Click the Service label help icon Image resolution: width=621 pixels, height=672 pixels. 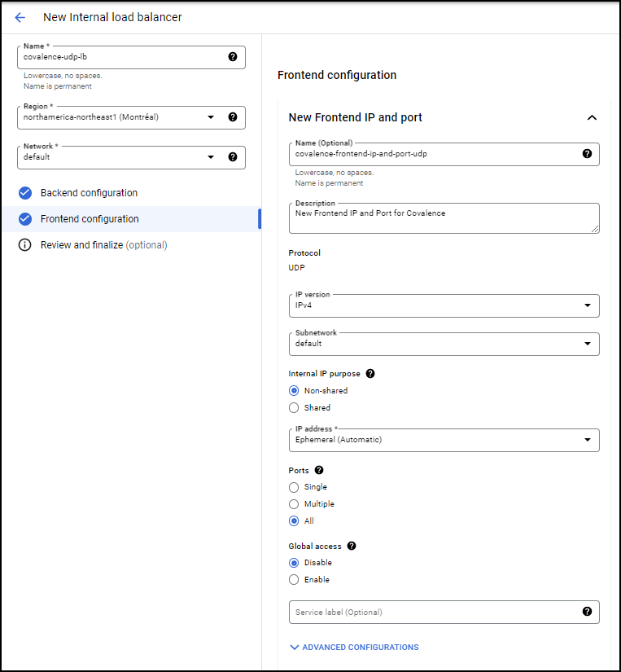pos(587,612)
